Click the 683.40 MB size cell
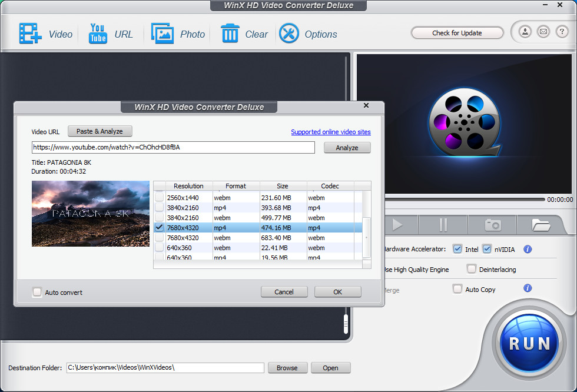 click(283, 238)
